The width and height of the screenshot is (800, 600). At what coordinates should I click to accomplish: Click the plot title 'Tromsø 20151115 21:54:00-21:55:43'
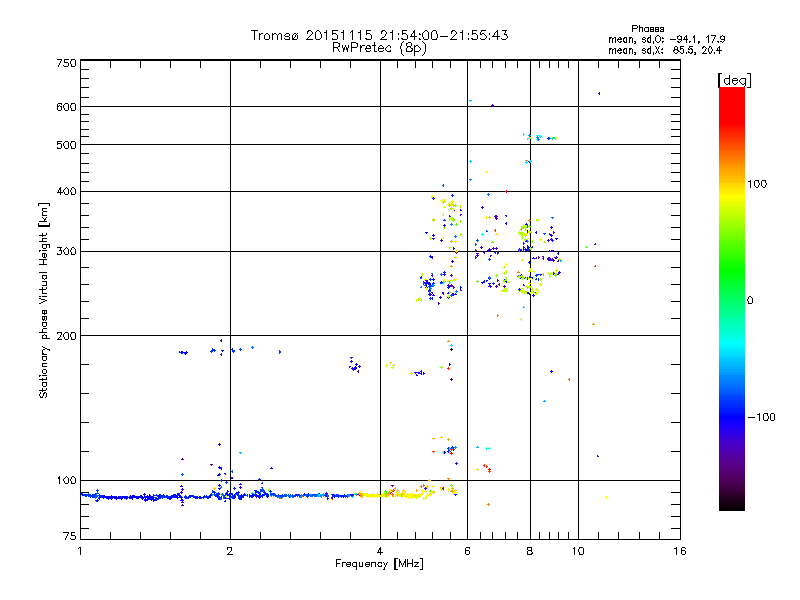pyautogui.click(x=379, y=35)
